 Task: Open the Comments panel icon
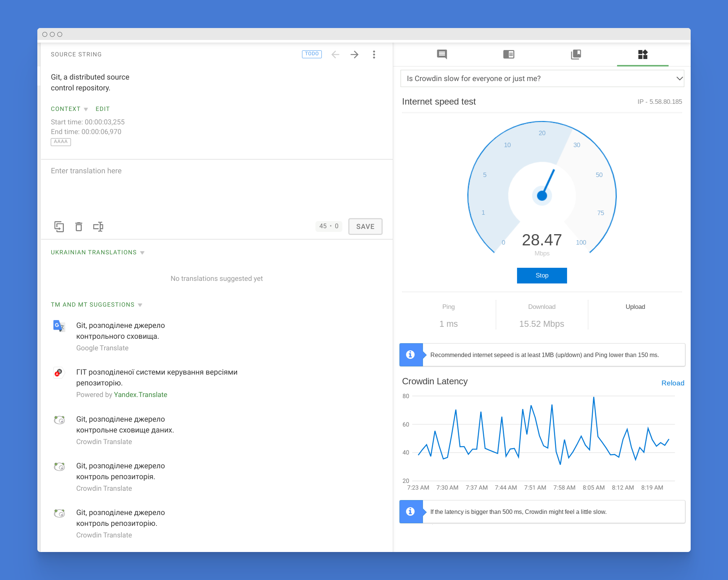pos(442,55)
